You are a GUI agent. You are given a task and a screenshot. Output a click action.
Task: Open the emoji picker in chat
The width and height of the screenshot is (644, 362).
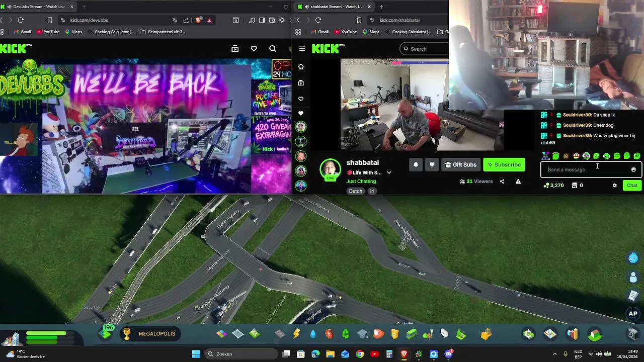pyautogui.click(x=633, y=170)
